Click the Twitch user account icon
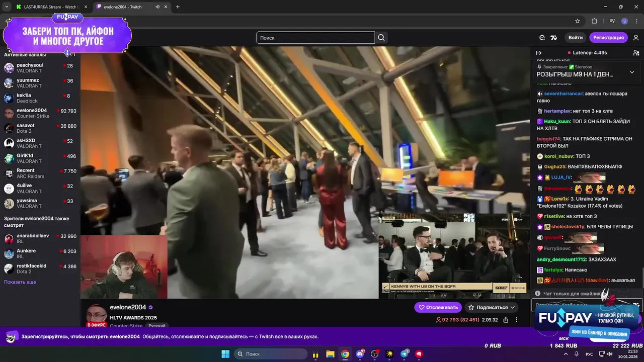The image size is (644, 362). tap(636, 38)
